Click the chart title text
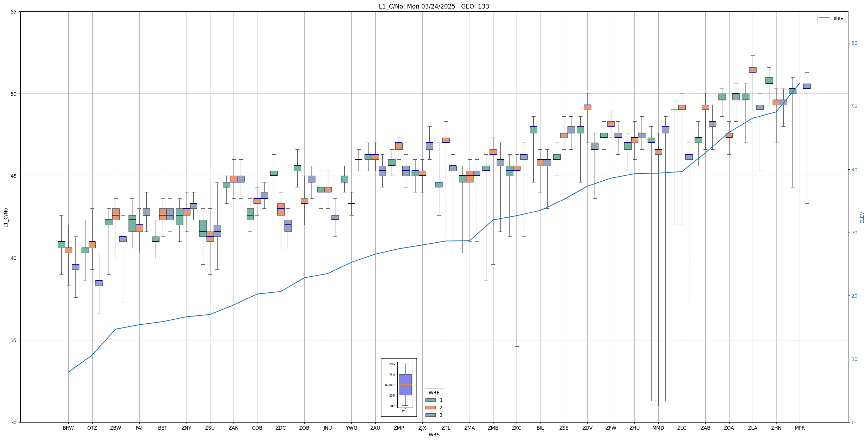Screen dimensions: 868x441 [x=434, y=6]
